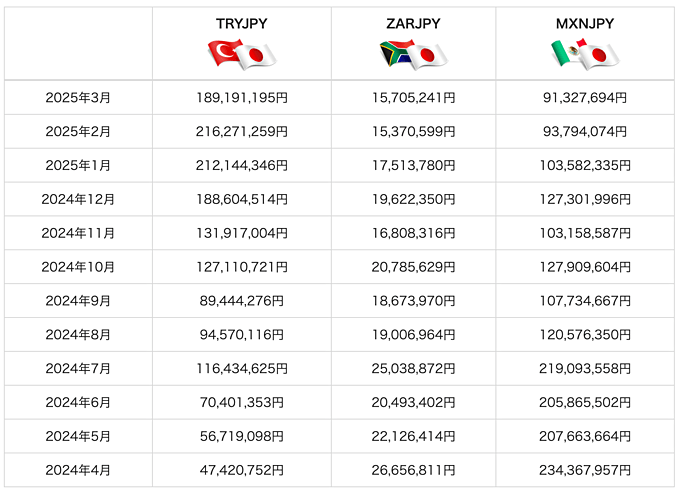680x492 pixels.
Task: Click TRYJPY value 47,420,752円
Action: click(242, 470)
